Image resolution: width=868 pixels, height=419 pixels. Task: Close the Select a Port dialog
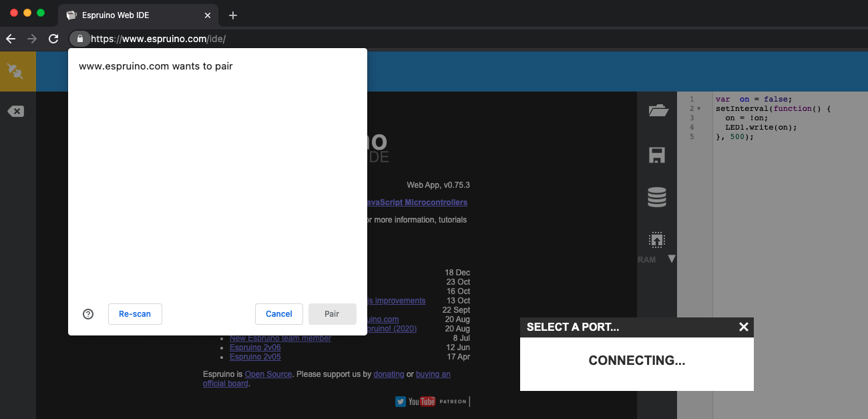(x=744, y=327)
